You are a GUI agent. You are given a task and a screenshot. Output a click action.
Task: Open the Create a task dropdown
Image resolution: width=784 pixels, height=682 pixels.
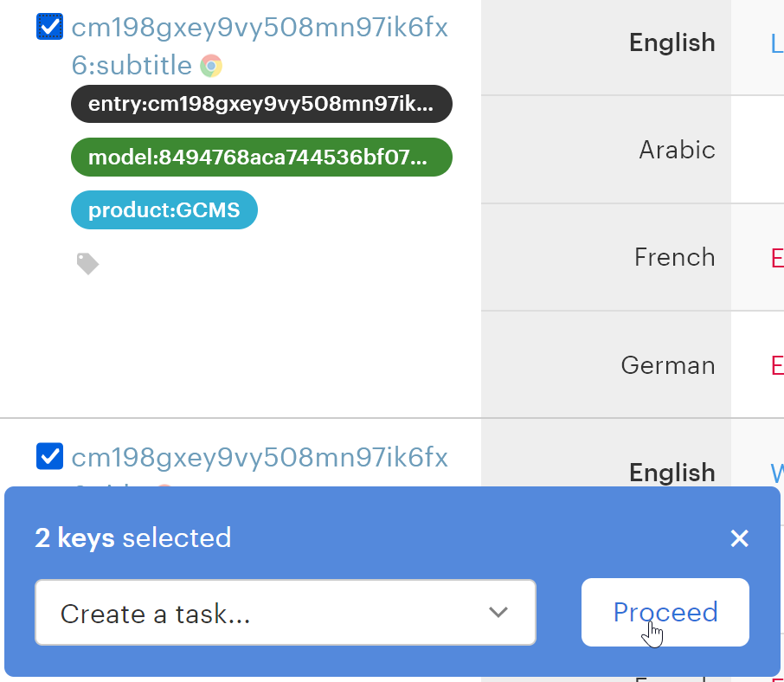pos(285,613)
